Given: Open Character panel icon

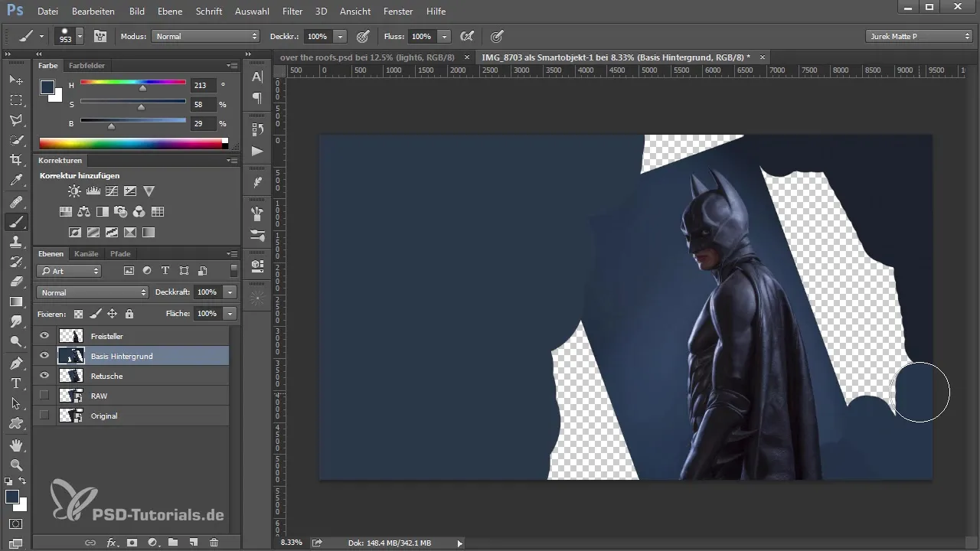Looking at the screenshot, I should tap(257, 77).
